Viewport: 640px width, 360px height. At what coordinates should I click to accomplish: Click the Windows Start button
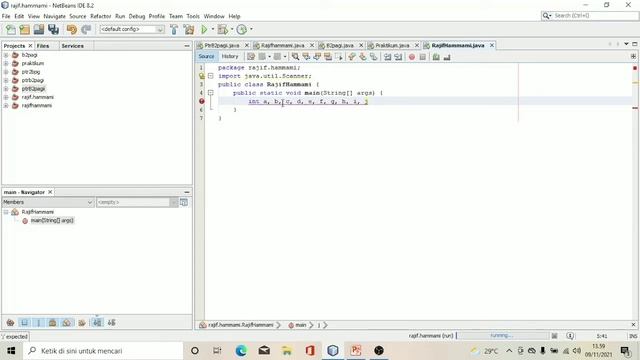point(11,351)
